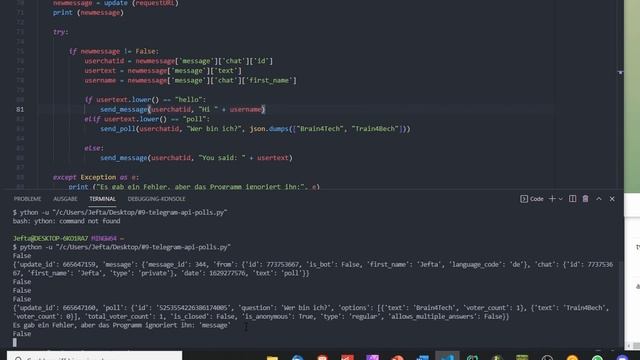Click the print "Es gab ein Fehler" code line
This screenshot has width=640, height=360.
(194, 187)
